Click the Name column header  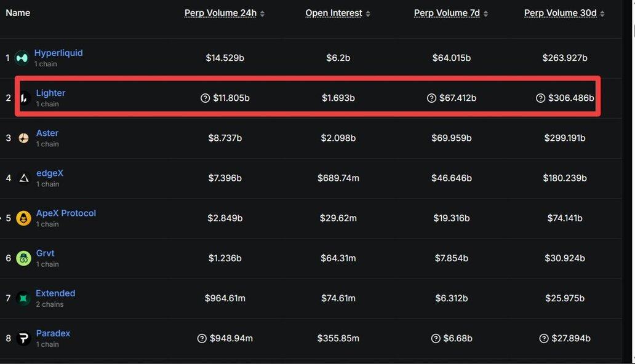18,13
